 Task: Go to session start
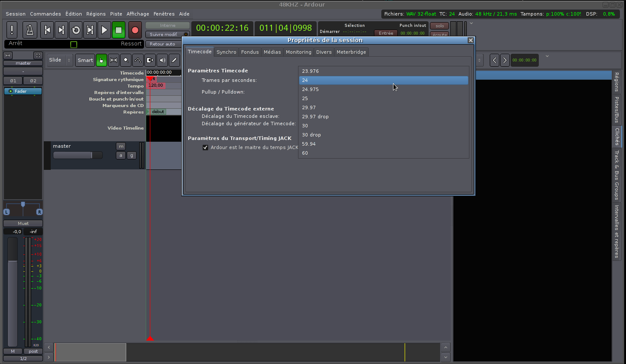[x=48, y=30]
